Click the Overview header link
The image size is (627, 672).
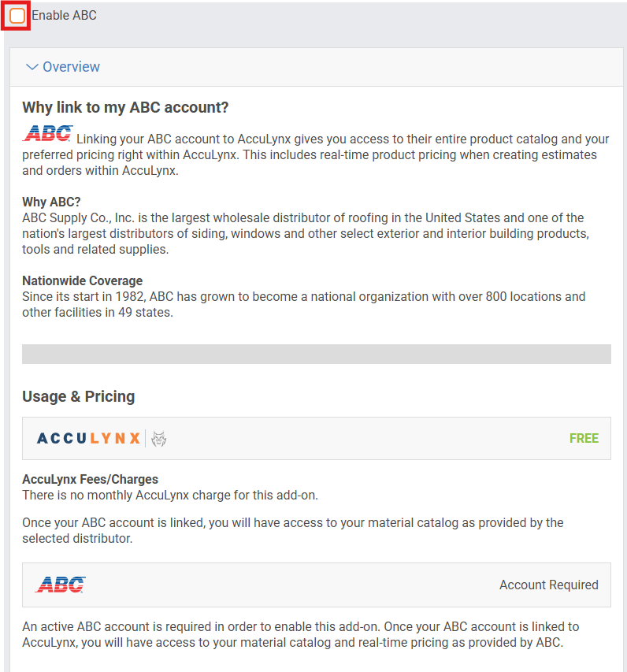point(71,67)
